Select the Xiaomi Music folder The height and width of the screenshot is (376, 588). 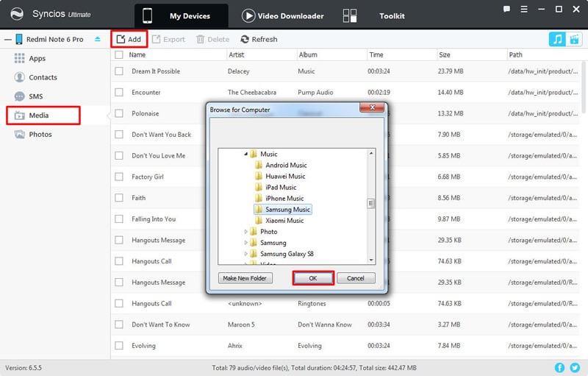(x=284, y=221)
